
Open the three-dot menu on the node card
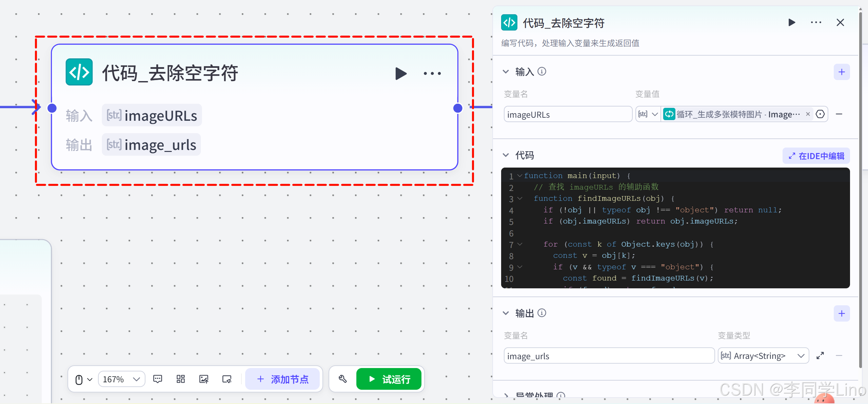click(432, 74)
